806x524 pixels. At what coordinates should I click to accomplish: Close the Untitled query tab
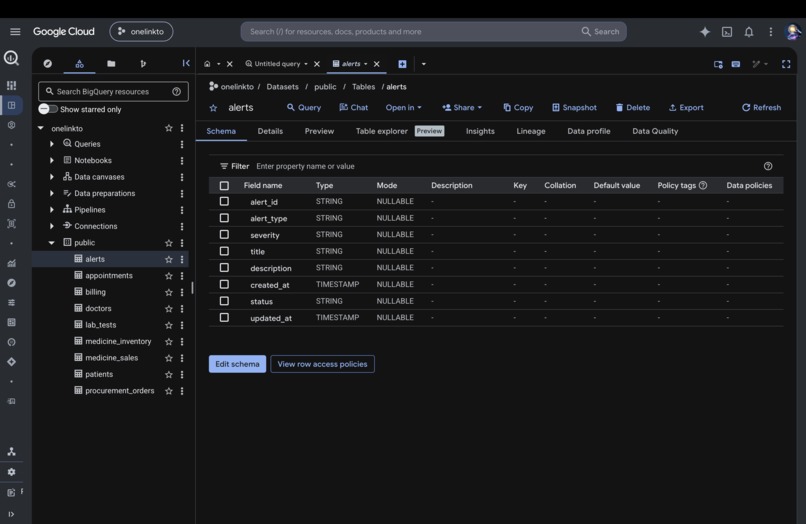pyautogui.click(x=317, y=64)
